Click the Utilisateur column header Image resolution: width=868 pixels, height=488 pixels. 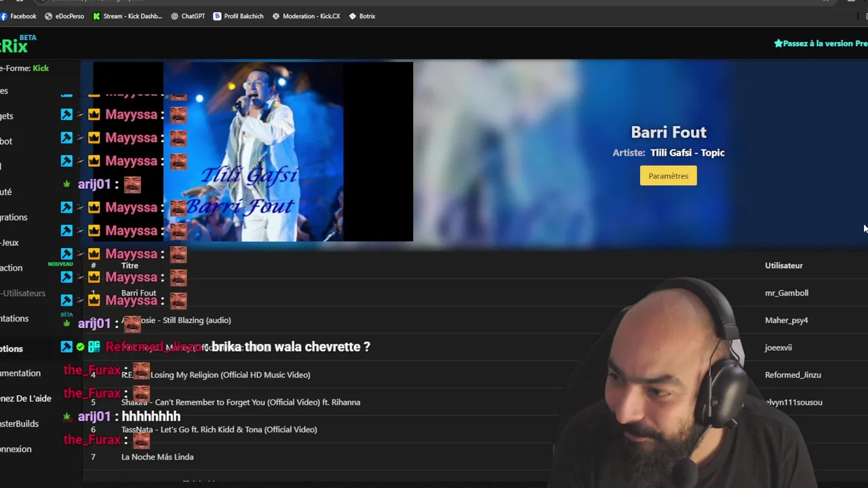tap(784, 266)
